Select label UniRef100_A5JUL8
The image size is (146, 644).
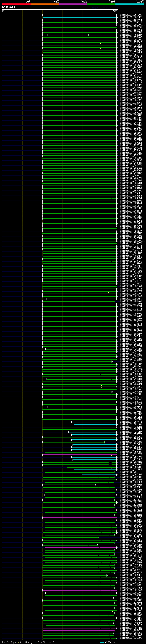(131, 63)
